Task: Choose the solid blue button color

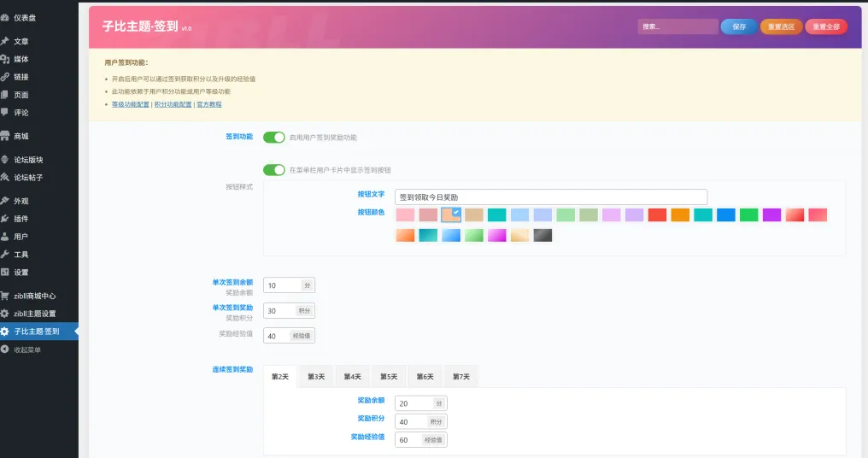Action: [x=725, y=214]
